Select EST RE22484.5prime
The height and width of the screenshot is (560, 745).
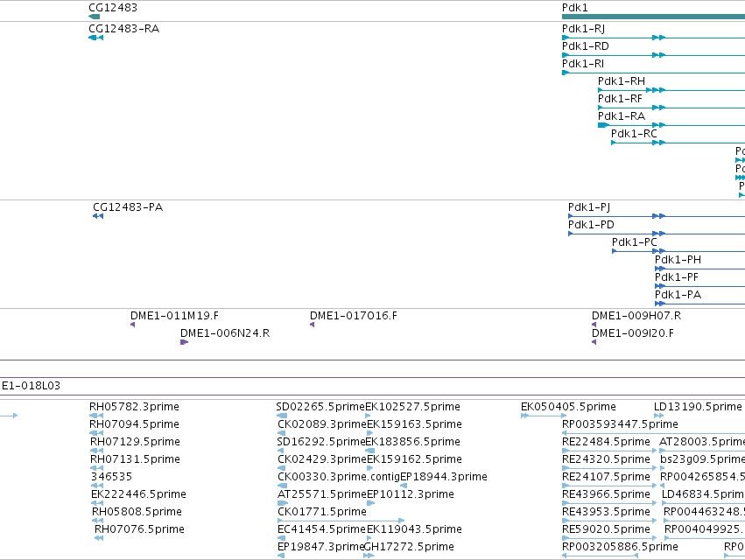pos(607,442)
